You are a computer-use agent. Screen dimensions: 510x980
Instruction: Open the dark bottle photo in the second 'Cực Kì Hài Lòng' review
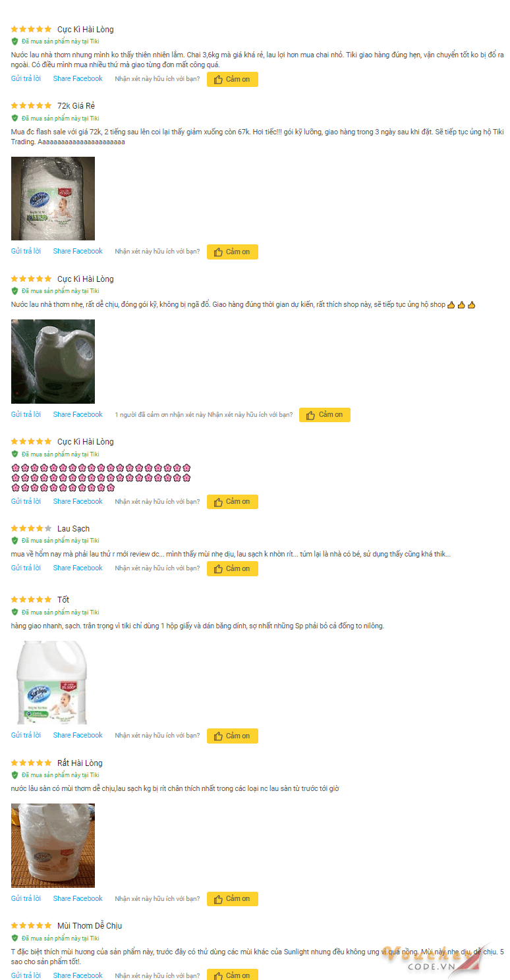[53, 362]
